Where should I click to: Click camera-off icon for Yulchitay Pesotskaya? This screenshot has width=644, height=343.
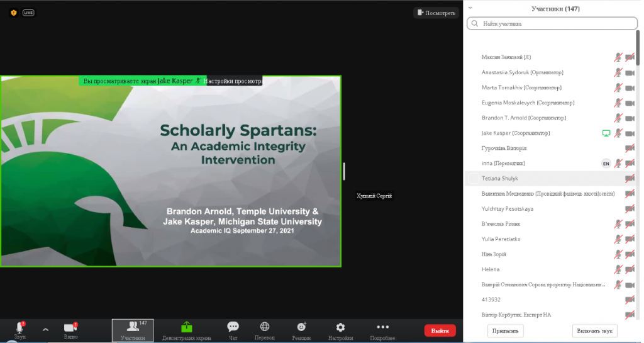pos(630,209)
